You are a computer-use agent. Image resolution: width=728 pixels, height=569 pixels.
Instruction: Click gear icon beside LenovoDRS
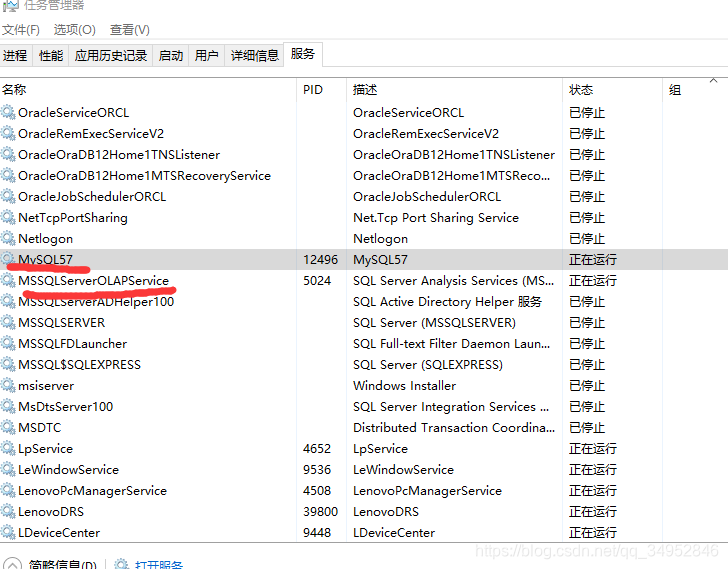pyautogui.click(x=8, y=511)
